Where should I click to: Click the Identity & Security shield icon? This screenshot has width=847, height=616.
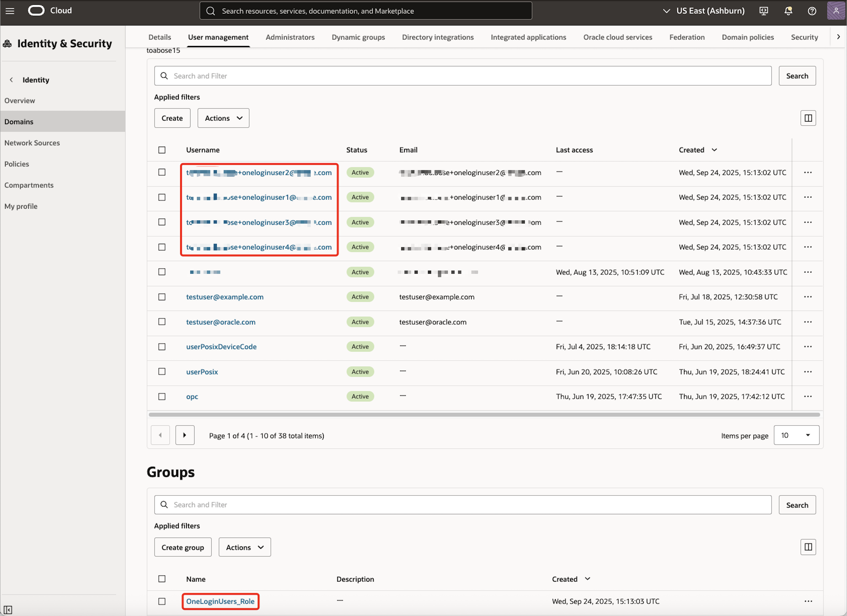pyautogui.click(x=7, y=43)
